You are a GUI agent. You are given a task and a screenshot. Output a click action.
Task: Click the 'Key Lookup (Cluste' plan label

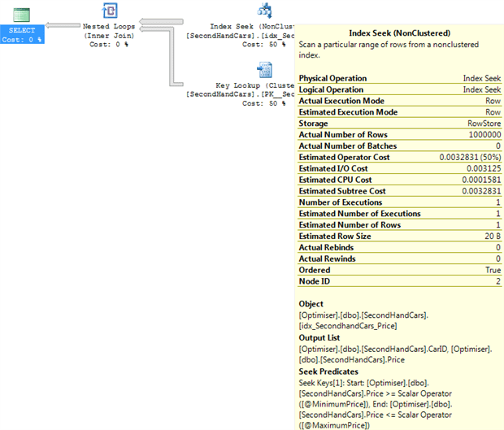click(x=255, y=85)
